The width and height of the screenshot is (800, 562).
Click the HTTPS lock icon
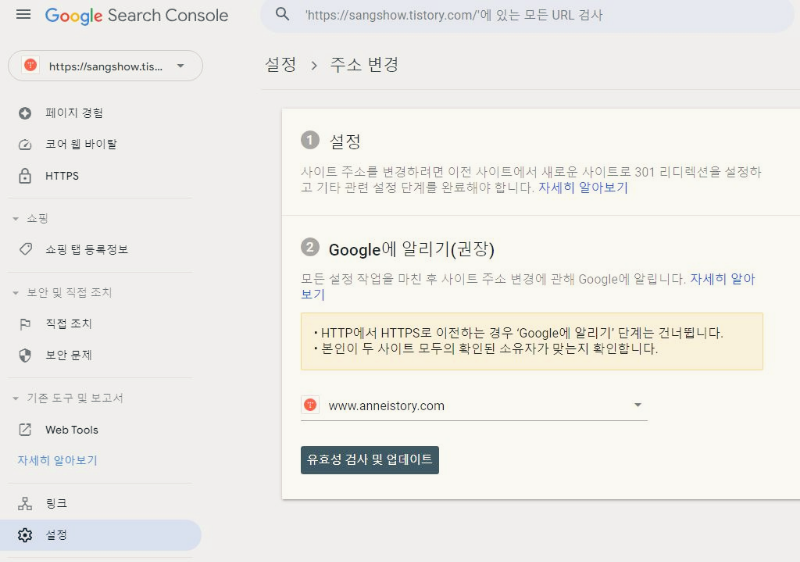(25, 176)
